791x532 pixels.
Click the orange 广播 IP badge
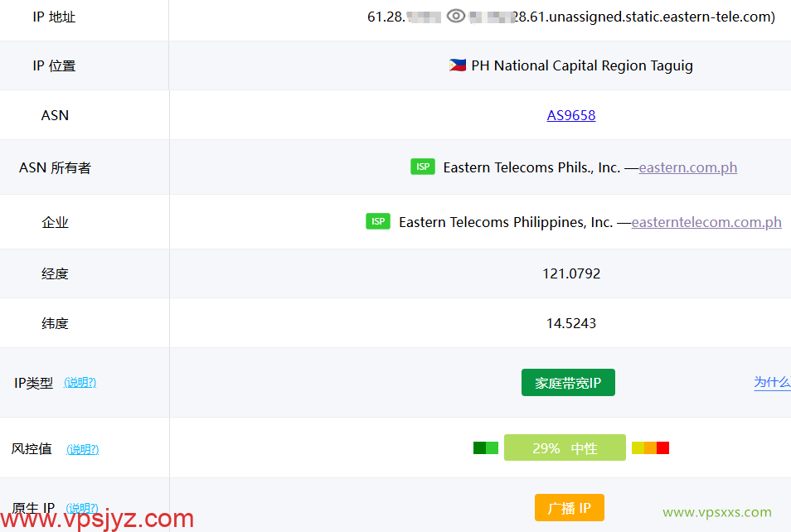(570, 507)
